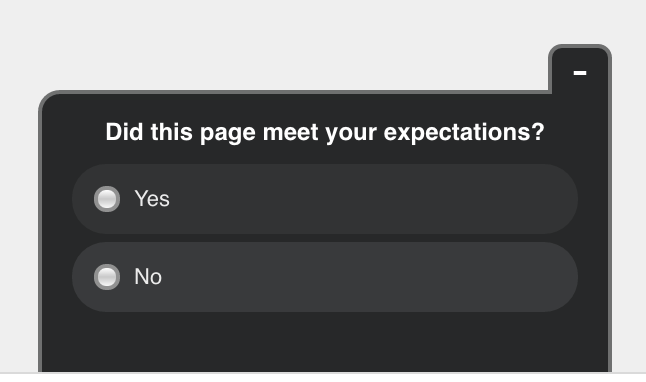Viewport: 646px width, 382px height.
Task: Click the expectations question heading
Action: [x=325, y=132]
